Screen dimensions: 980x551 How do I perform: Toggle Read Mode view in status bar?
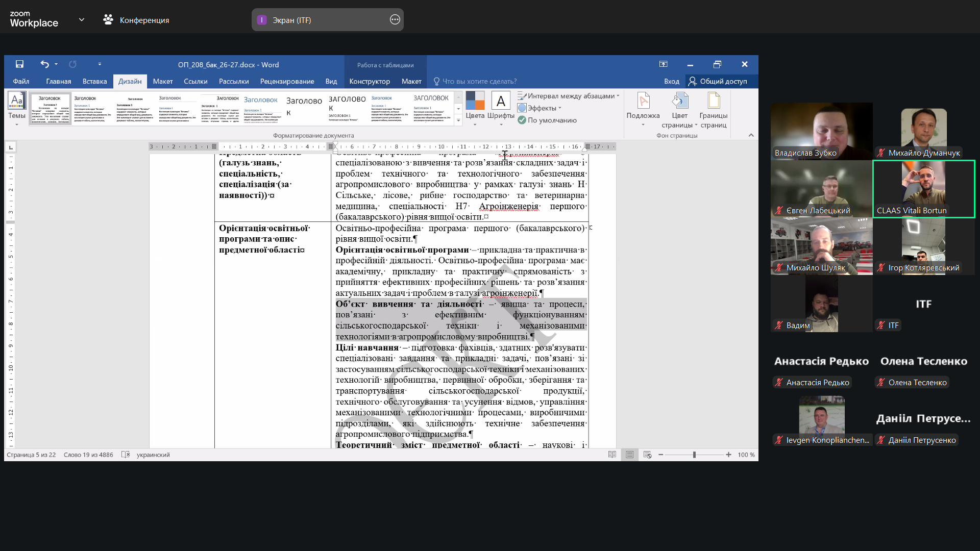pyautogui.click(x=612, y=455)
